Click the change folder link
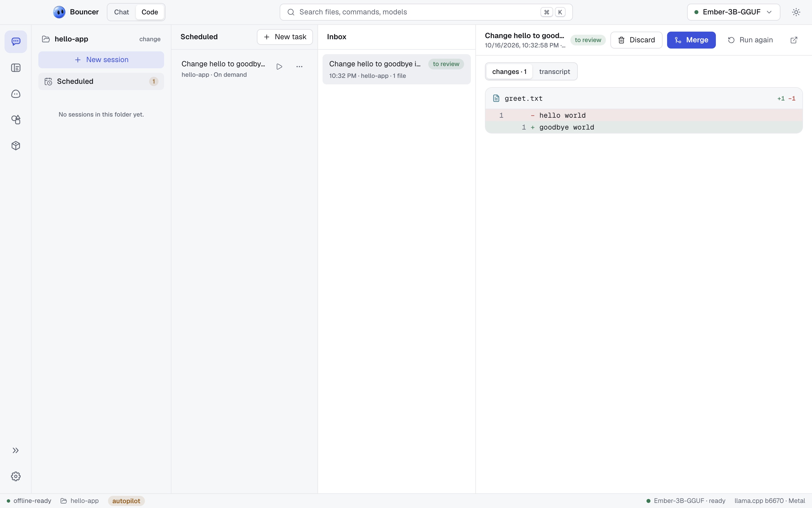 (150, 39)
